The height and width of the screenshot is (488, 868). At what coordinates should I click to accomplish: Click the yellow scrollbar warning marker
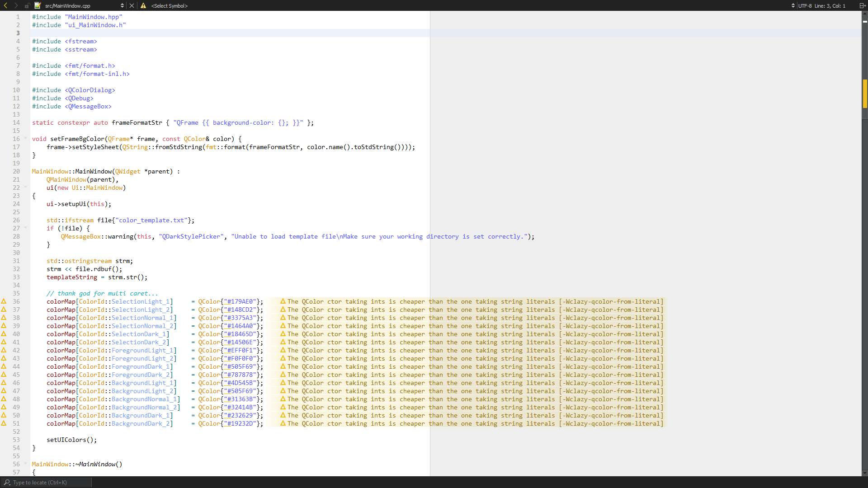(x=864, y=94)
